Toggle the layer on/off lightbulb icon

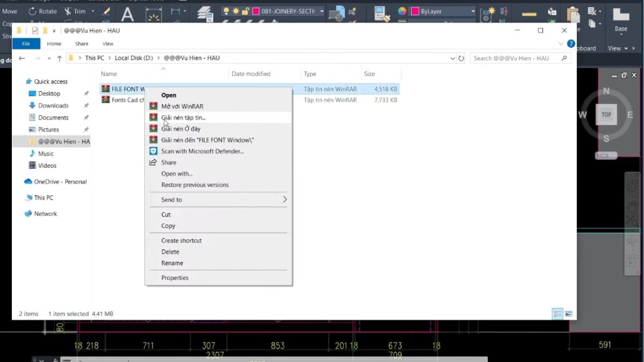(x=226, y=11)
